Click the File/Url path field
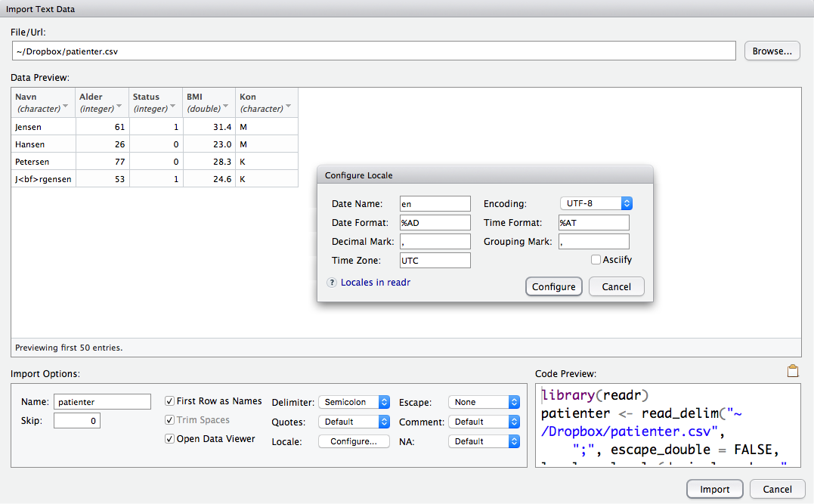 click(373, 51)
